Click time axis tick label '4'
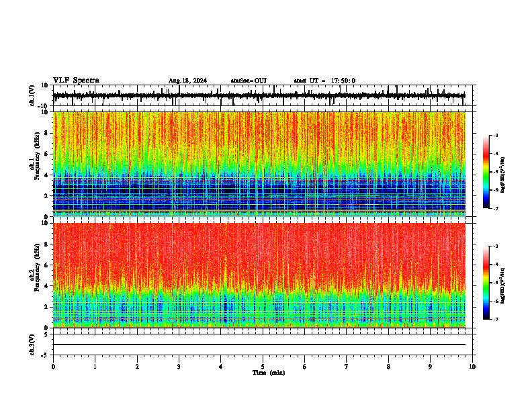The width and height of the screenshot is (532, 411). point(221,367)
